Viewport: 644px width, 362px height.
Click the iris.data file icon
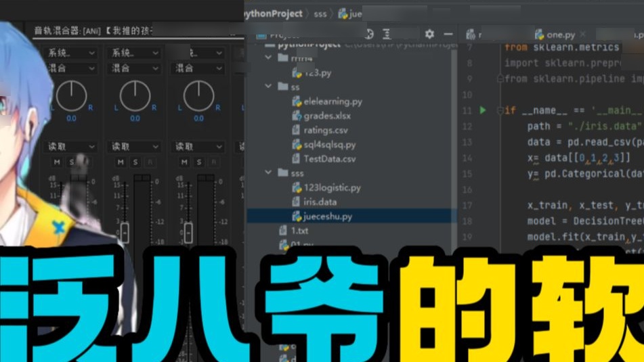coord(296,202)
